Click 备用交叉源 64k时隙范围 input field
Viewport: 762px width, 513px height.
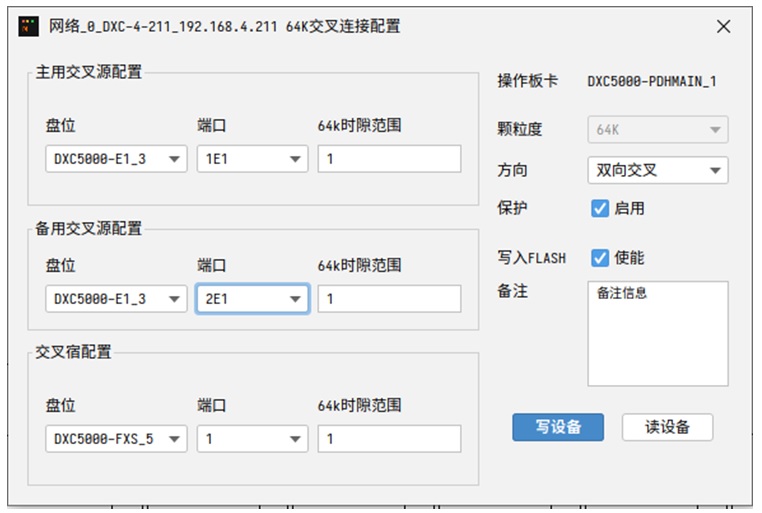(x=389, y=299)
